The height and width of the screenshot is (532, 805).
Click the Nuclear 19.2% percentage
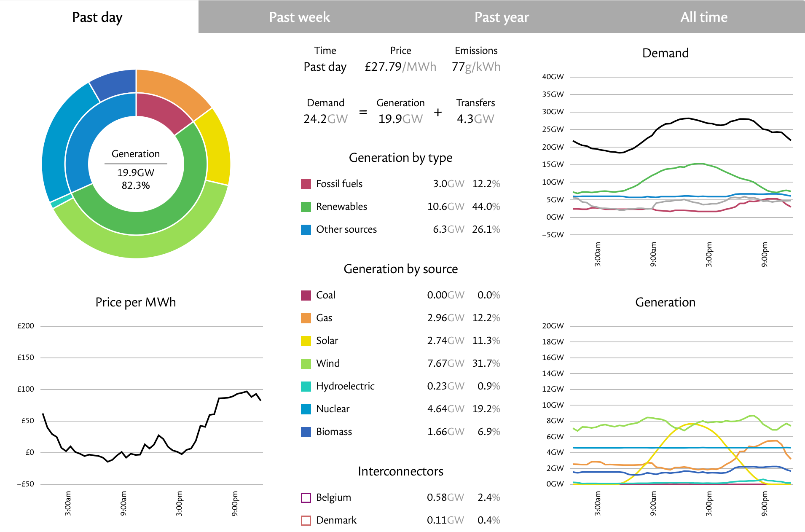click(486, 409)
